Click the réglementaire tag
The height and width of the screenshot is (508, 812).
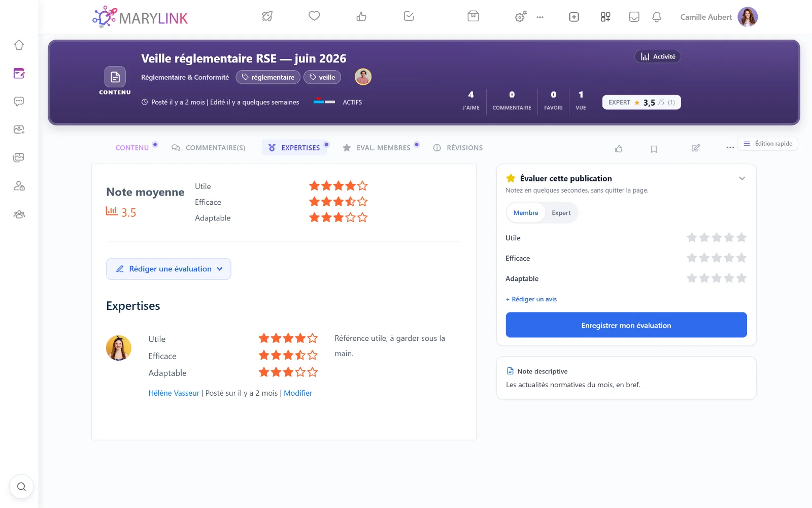(x=268, y=77)
